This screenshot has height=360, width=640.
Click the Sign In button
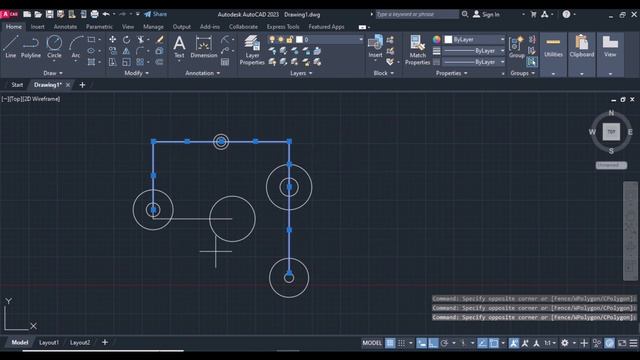(487, 14)
